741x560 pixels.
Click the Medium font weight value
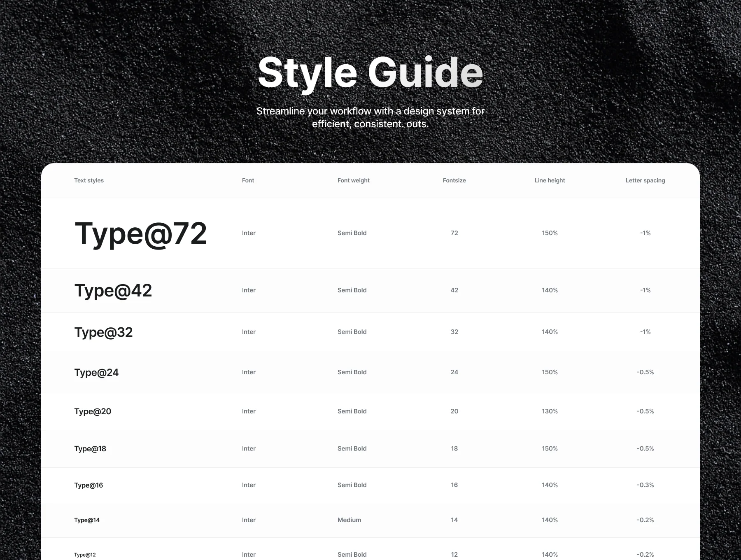click(350, 520)
